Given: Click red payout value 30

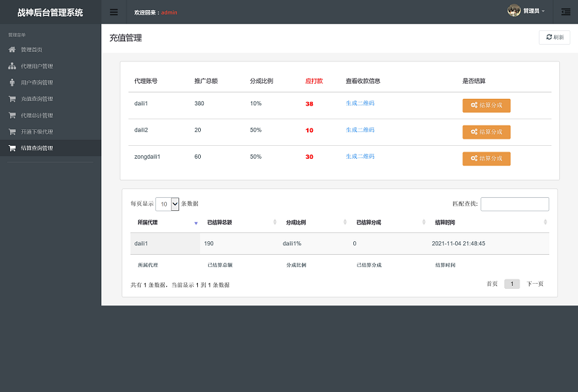Looking at the screenshot, I should tap(309, 157).
